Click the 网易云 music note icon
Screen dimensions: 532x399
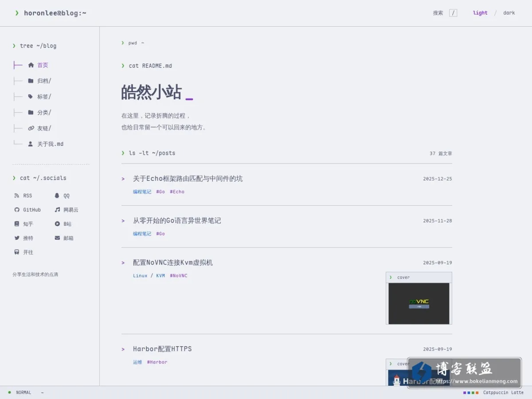tap(57, 210)
